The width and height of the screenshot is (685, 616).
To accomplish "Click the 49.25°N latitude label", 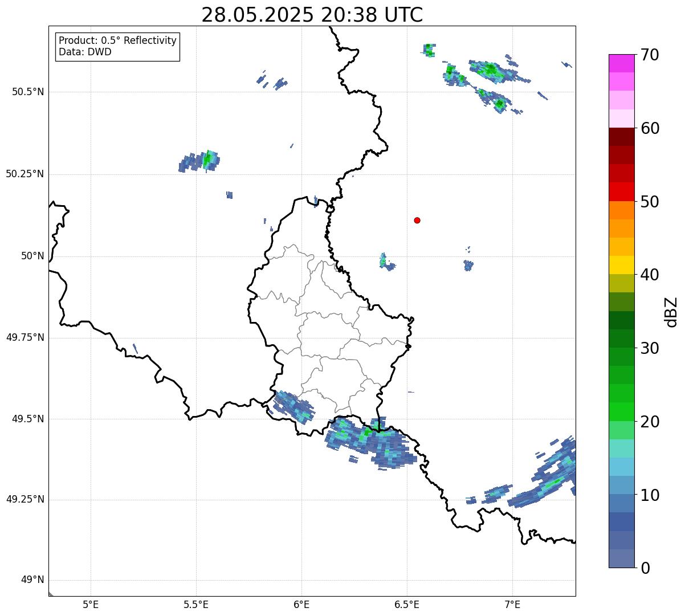I will 25,499.
